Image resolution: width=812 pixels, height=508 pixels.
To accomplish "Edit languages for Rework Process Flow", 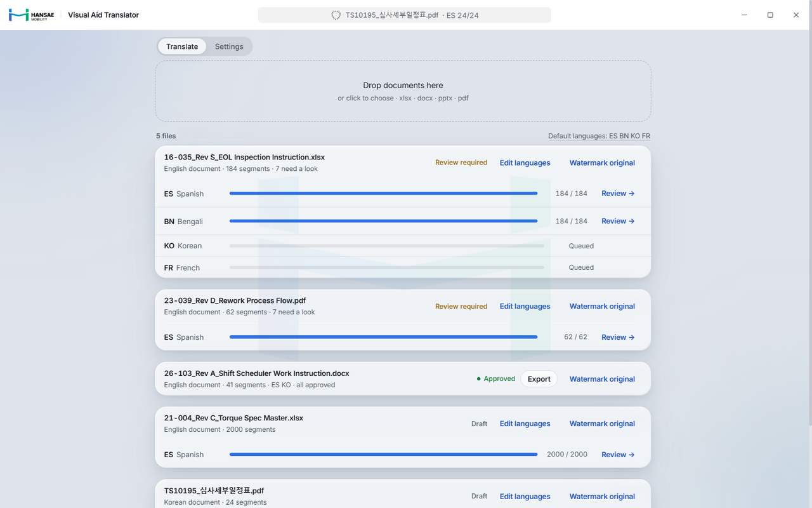I will tap(525, 306).
